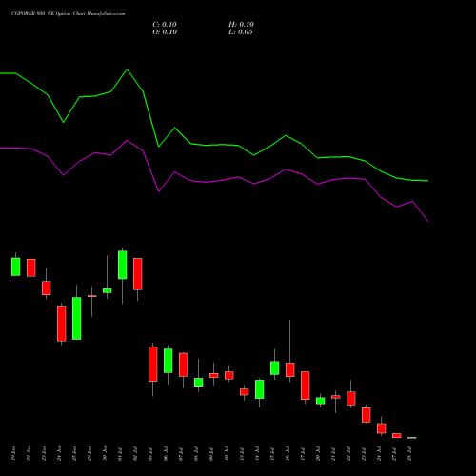Select the open value O: 0.10
476x476 pixels.
point(165,32)
